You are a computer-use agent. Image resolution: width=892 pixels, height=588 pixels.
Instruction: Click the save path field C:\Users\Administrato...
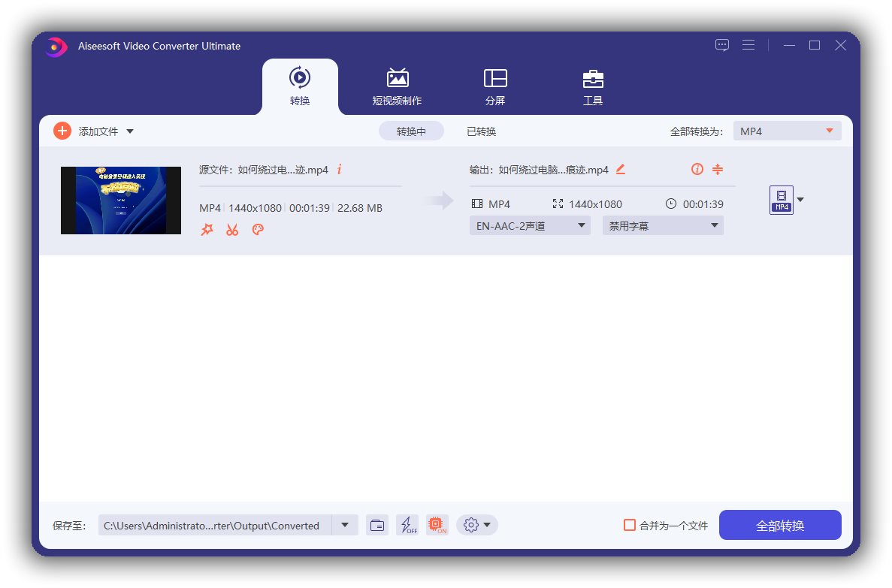pos(215,525)
